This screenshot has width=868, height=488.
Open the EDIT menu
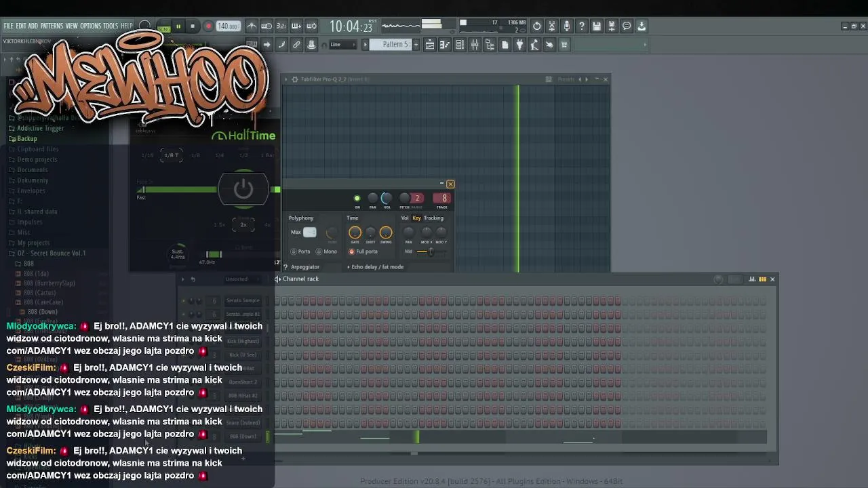click(21, 26)
